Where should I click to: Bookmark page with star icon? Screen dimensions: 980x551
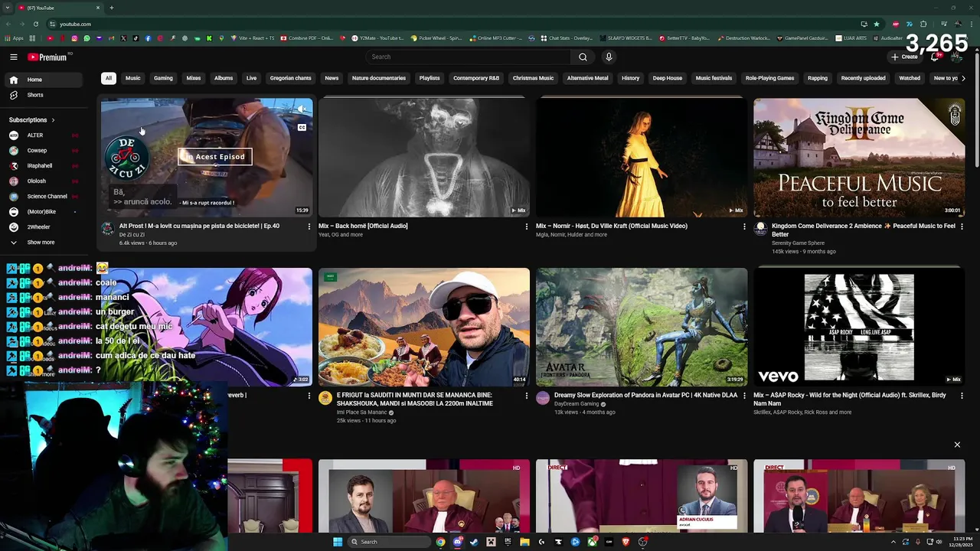877,24
